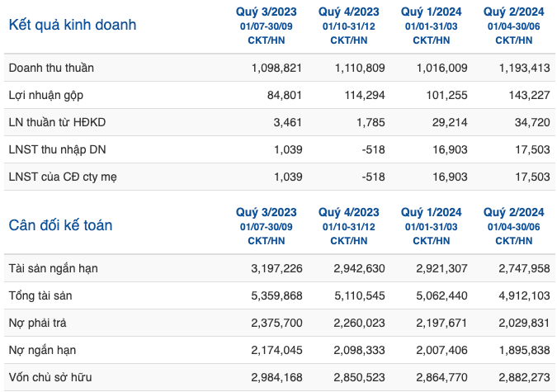Click the Vốn chủ sở hữu row label
The image size is (557, 392).
point(50,377)
